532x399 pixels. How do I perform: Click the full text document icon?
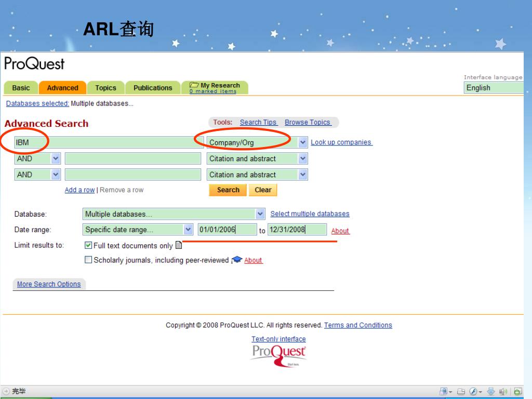click(179, 245)
